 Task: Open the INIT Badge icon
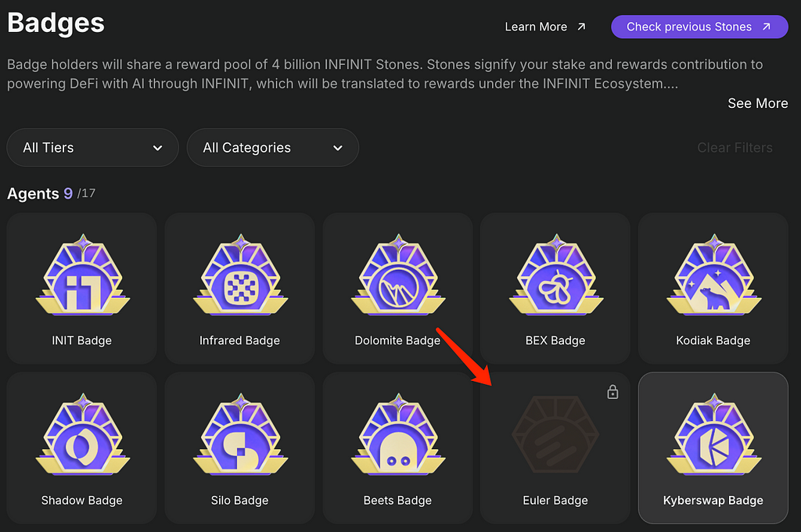pyautogui.click(x=82, y=275)
